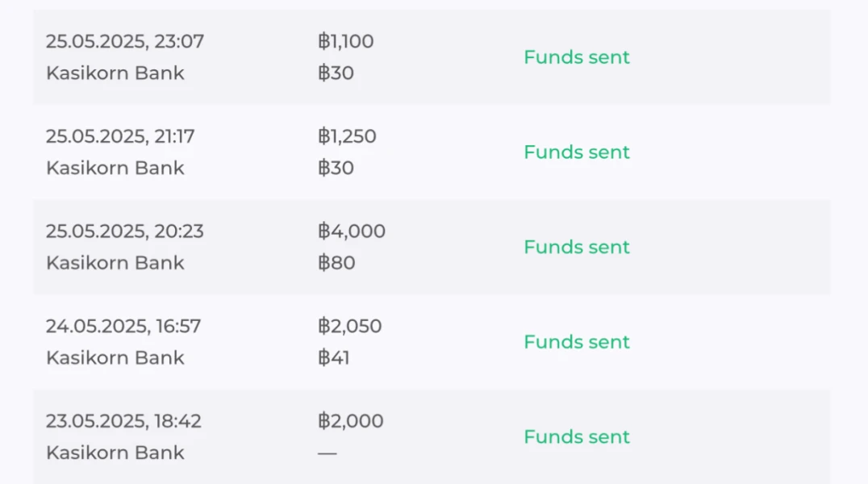Select the ฿1,250 amount
This screenshot has height=484, width=868.
click(x=347, y=136)
